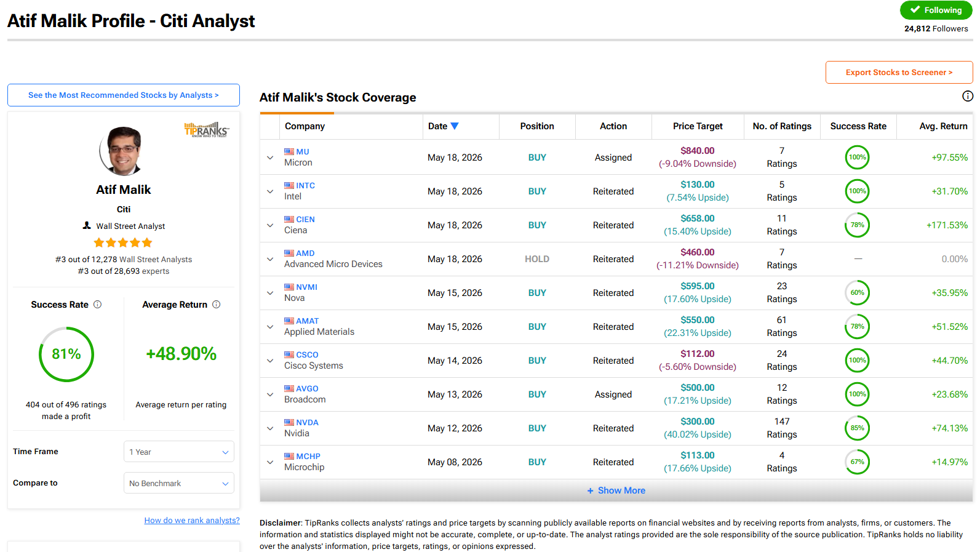Click the Average Return info icon

(216, 305)
